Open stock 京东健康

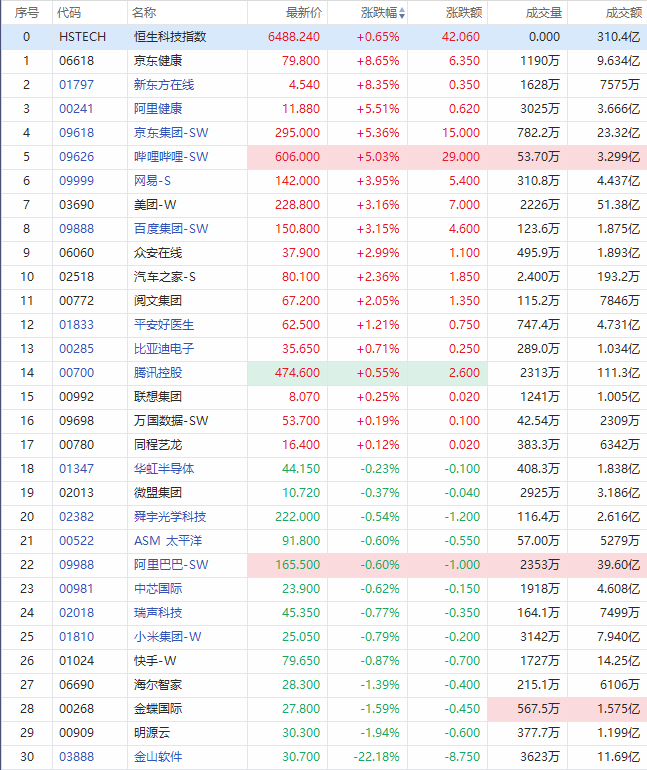pyautogui.click(x=158, y=61)
